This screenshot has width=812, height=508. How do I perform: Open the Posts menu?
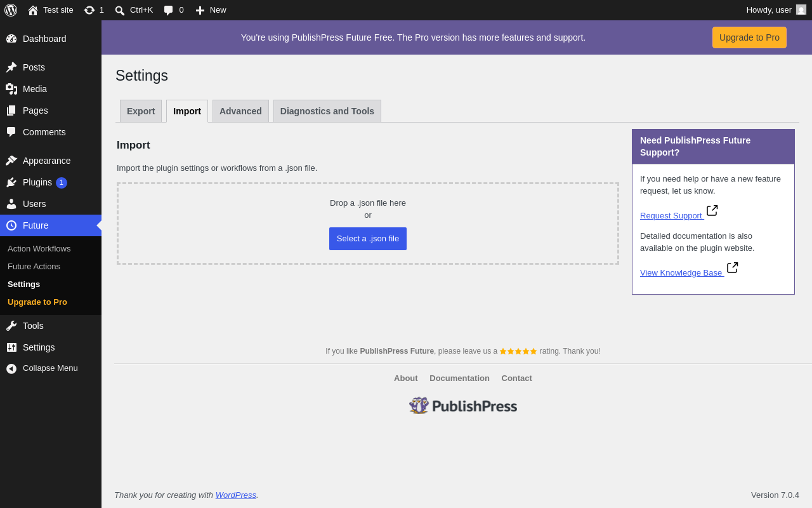coord(51,67)
